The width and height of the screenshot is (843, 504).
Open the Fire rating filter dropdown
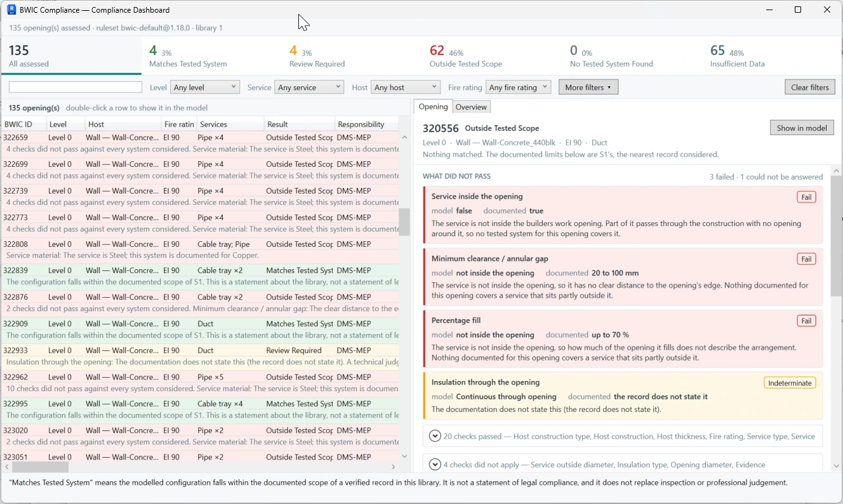pyautogui.click(x=518, y=87)
